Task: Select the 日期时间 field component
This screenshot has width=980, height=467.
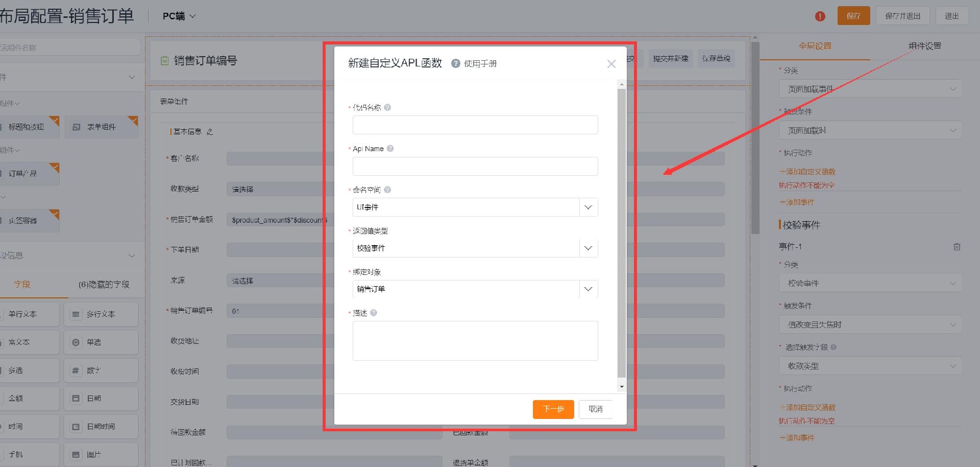Action: 101,427
